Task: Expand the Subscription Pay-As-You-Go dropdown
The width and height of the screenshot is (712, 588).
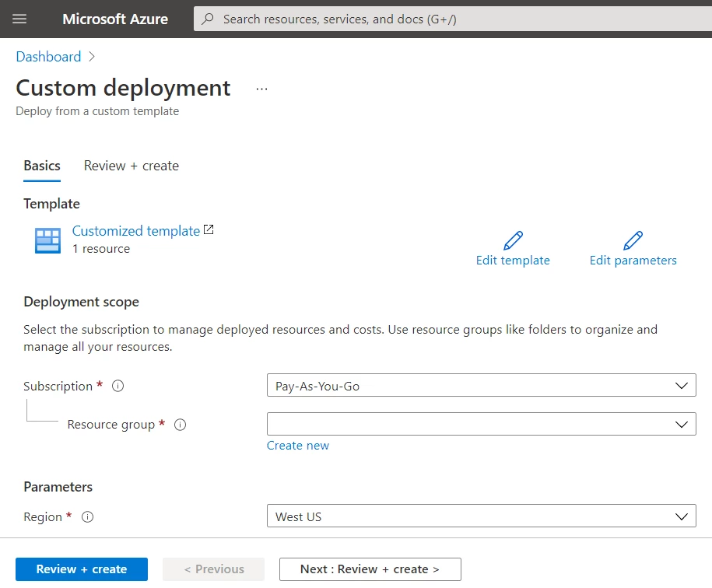Action: coord(482,385)
